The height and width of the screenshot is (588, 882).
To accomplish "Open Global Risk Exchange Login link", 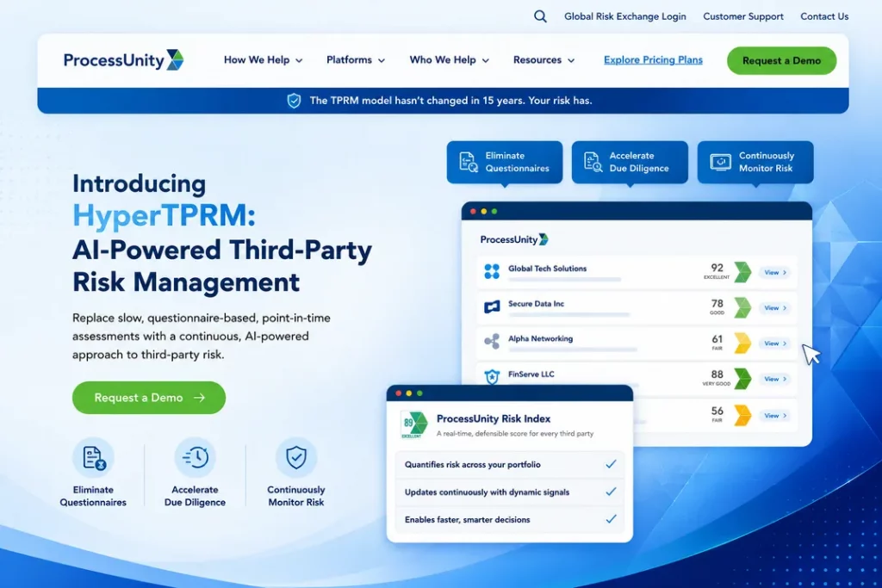I will (625, 16).
